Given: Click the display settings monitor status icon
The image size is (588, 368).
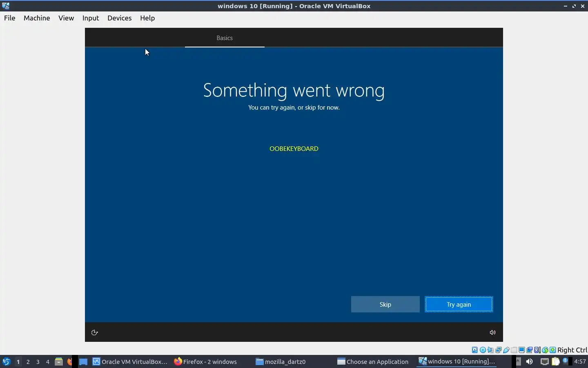Looking at the screenshot, I should [x=521, y=350].
